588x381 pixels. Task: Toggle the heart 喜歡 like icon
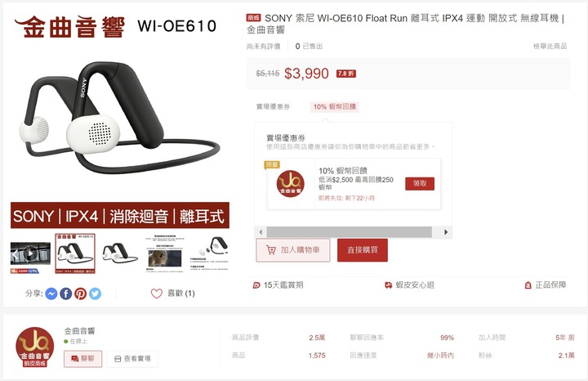pyautogui.click(x=156, y=294)
